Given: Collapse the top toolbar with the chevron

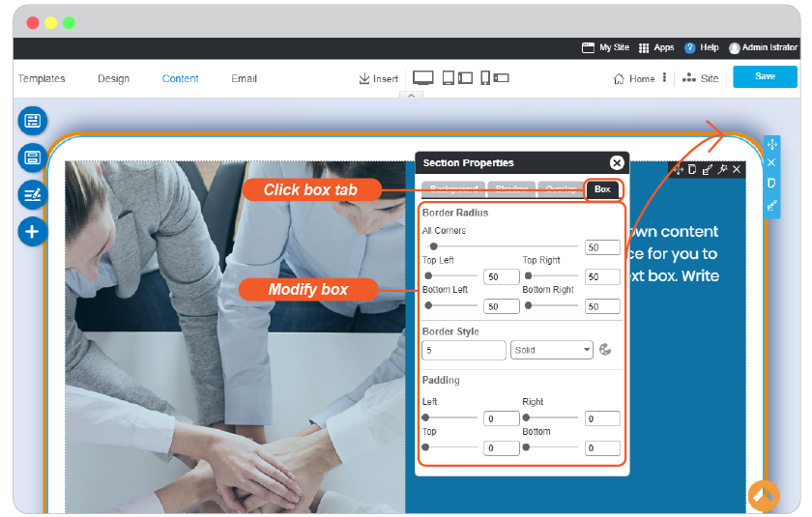Looking at the screenshot, I should [x=411, y=96].
